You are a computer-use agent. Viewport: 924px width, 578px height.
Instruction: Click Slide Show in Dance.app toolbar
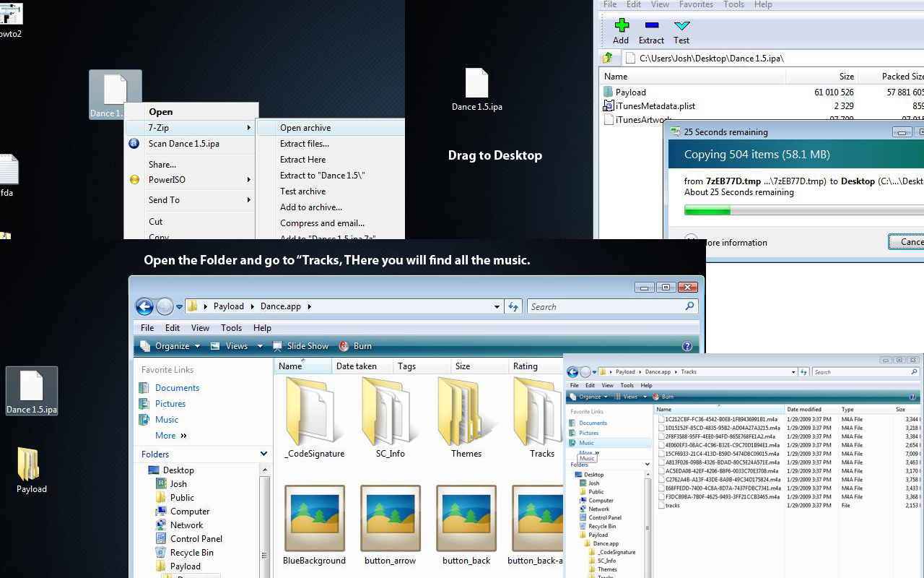click(301, 346)
